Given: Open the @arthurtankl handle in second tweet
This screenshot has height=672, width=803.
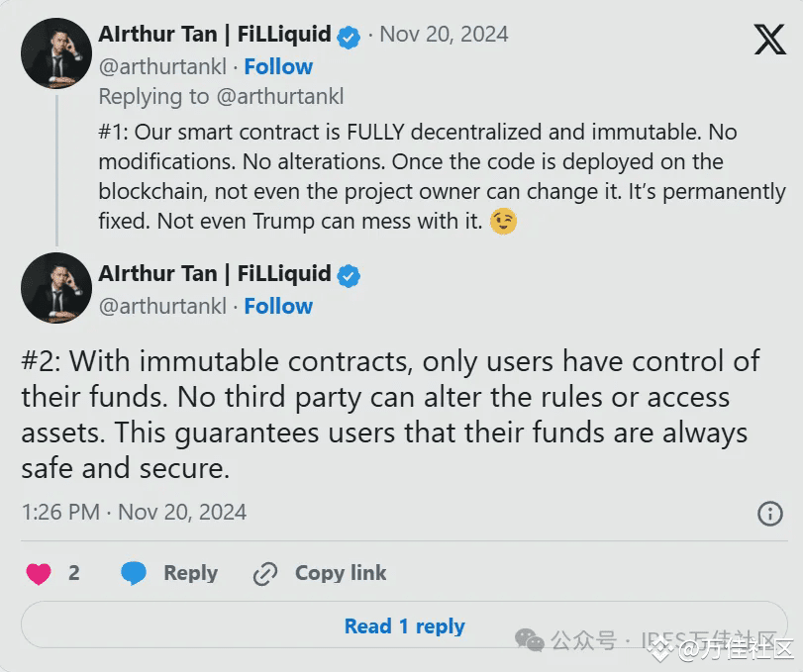Looking at the screenshot, I should [162, 306].
